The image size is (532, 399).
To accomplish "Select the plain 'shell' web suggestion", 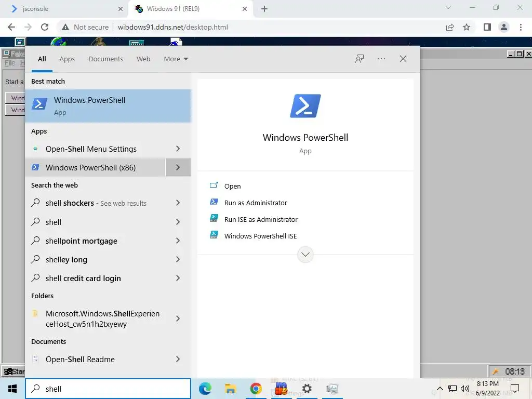I will tap(96, 222).
